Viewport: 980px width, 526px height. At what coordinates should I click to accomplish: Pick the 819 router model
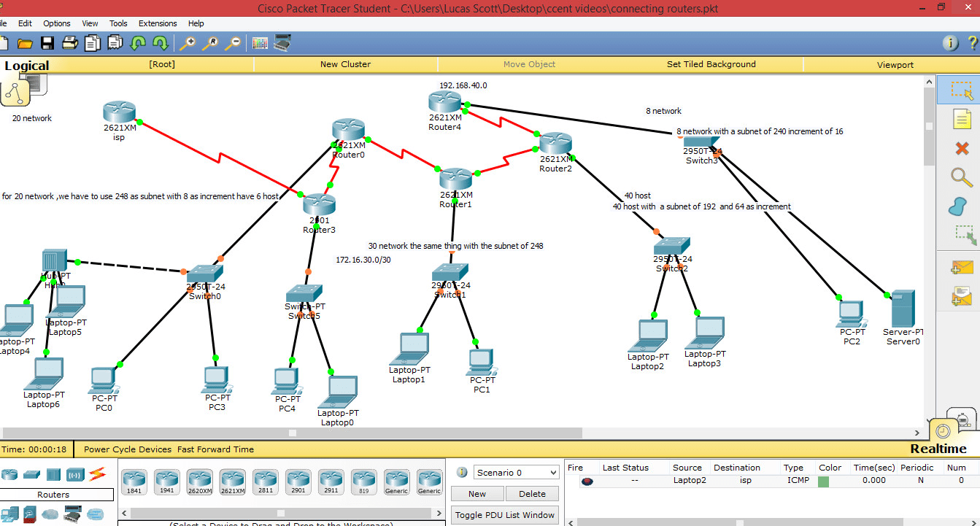coord(364,481)
